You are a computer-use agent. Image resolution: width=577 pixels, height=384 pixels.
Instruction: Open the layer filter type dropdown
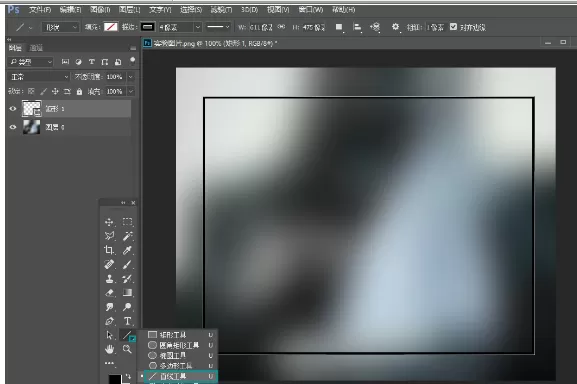click(31, 62)
